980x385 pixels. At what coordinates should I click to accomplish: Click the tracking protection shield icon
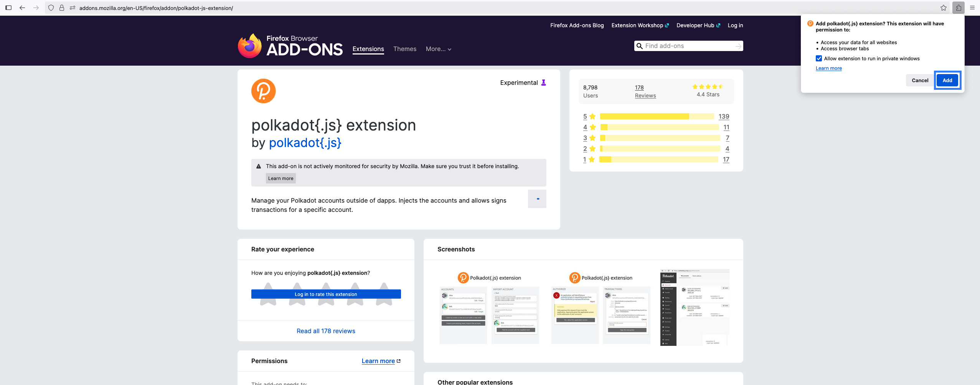click(x=51, y=8)
